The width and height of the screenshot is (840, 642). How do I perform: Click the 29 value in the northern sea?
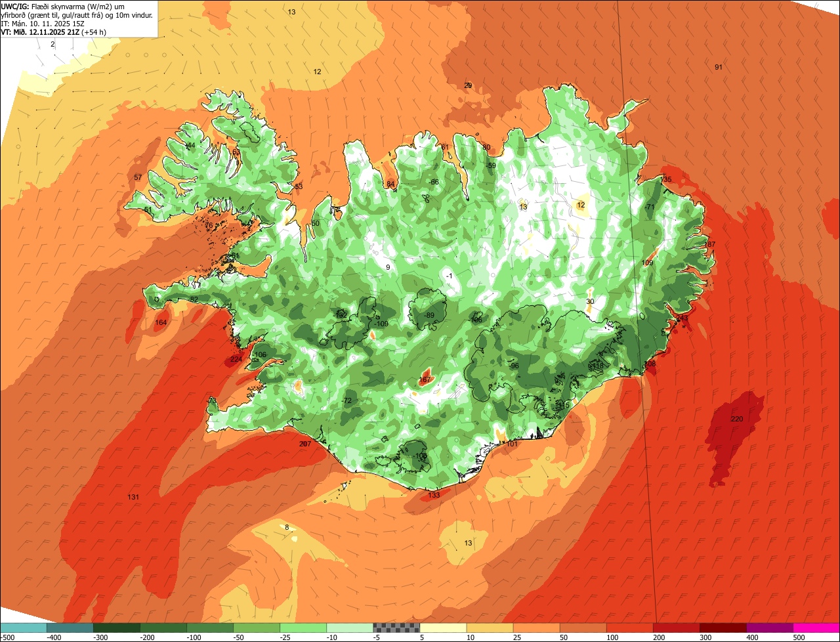pyautogui.click(x=468, y=85)
